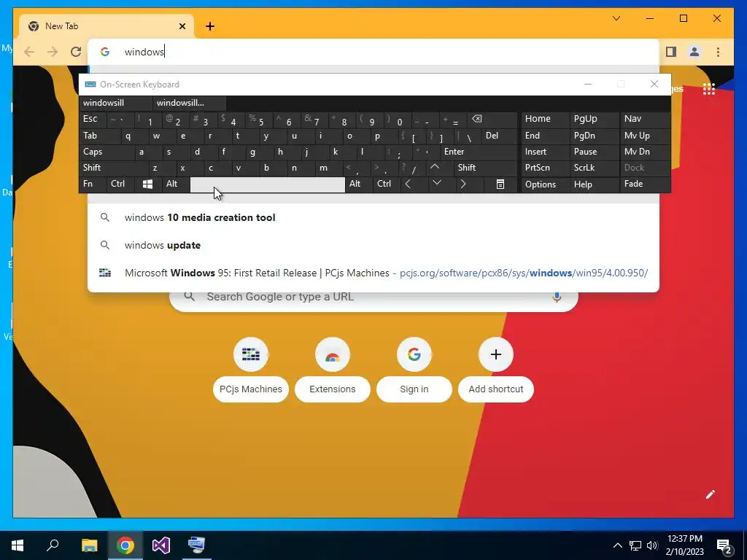The height and width of the screenshot is (560, 747).
Task: Click the address bar containing 'windows'
Action: point(373,52)
